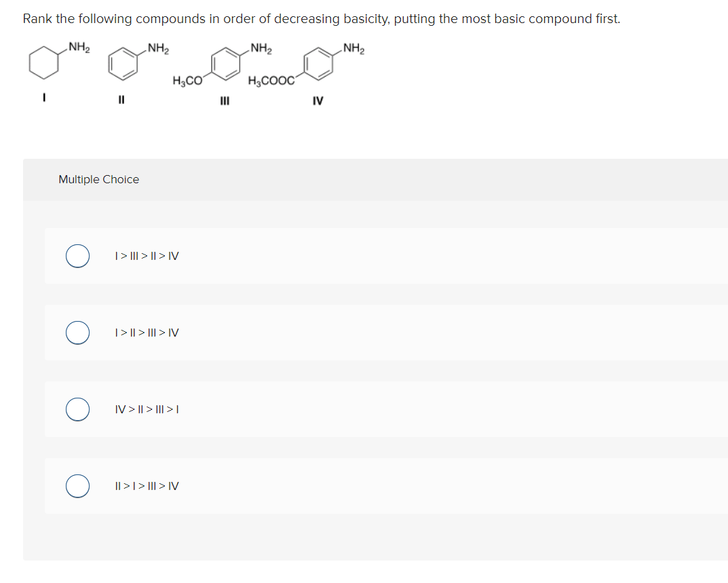The image size is (728, 583).
Task: Select the radio button for IV > II > III > I
Action: point(77,409)
